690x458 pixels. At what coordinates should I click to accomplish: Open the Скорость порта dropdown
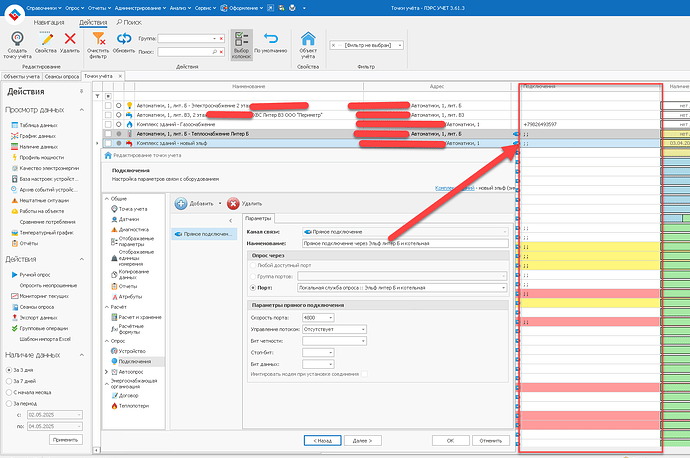330,318
